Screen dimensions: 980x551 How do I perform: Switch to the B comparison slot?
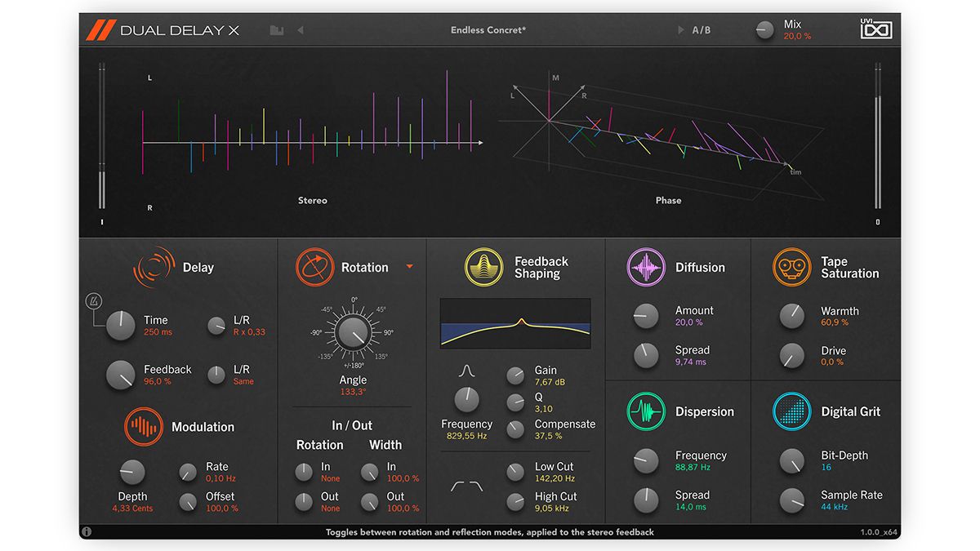(707, 29)
